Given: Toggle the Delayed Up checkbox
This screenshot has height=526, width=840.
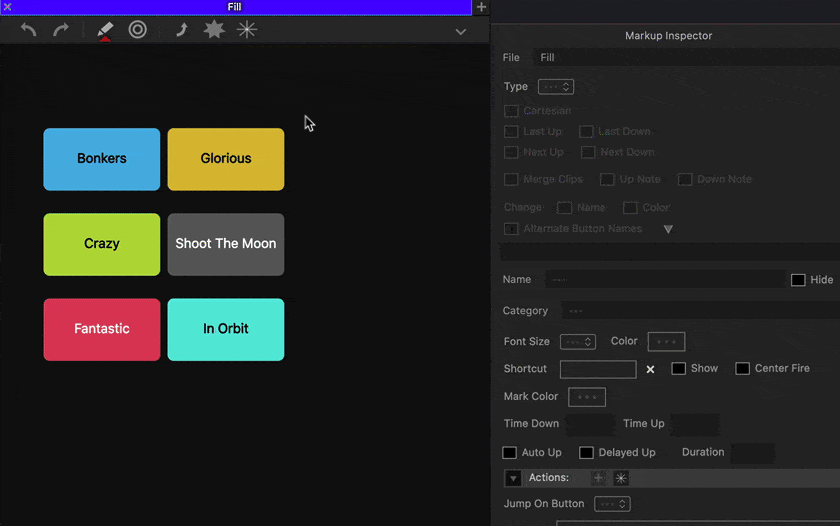Looking at the screenshot, I should coord(587,453).
